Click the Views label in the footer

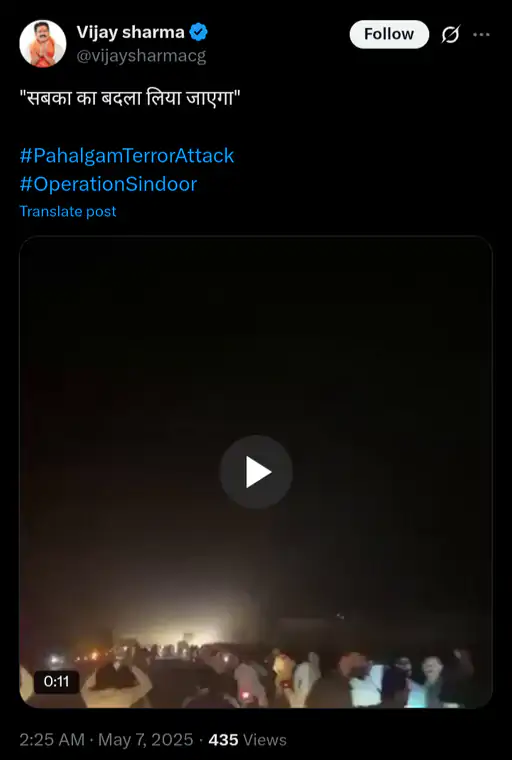click(265, 740)
